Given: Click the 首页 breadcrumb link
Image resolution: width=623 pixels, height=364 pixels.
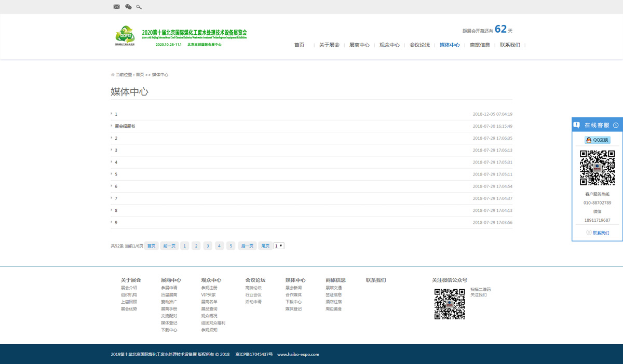Looking at the screenshot, I should [140, 75].
